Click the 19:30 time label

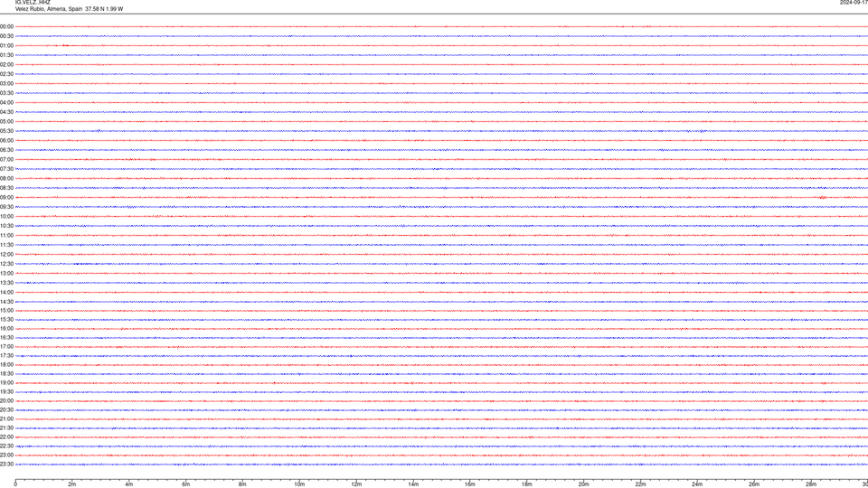6,392
